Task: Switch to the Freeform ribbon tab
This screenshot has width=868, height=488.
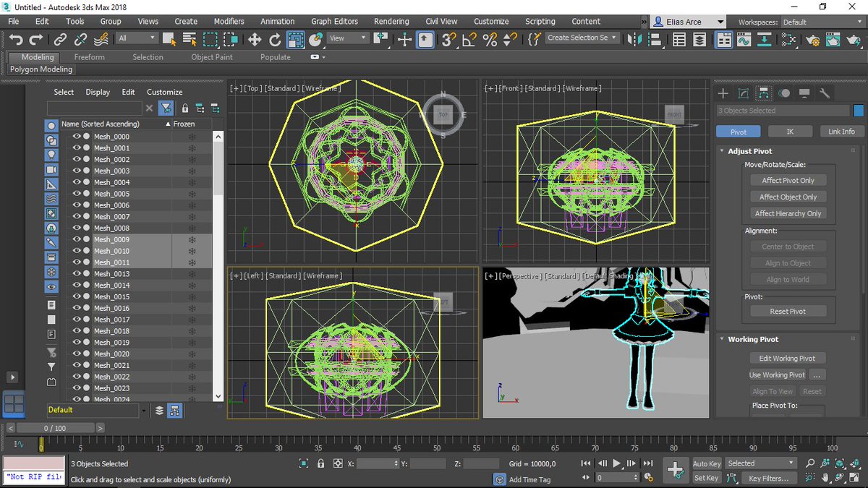Action: tap(90, 57)
